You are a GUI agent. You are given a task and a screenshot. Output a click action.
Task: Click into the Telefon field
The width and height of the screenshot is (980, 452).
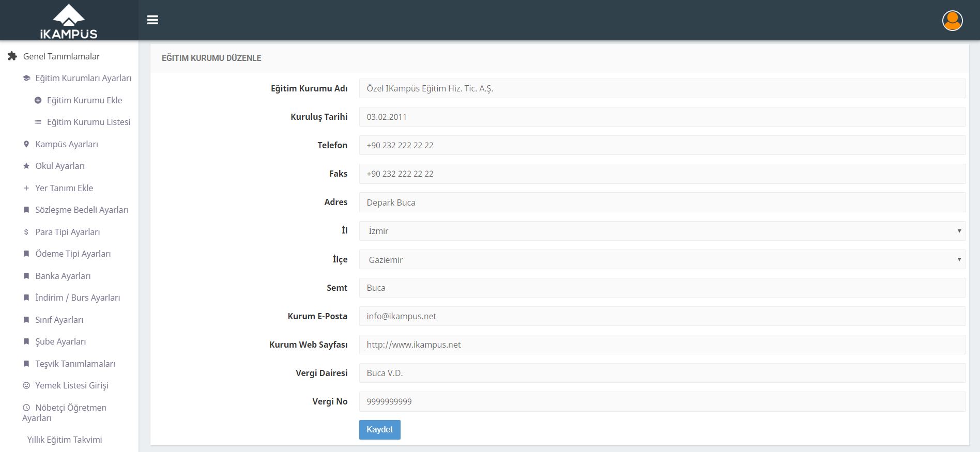tap(662, 145)
